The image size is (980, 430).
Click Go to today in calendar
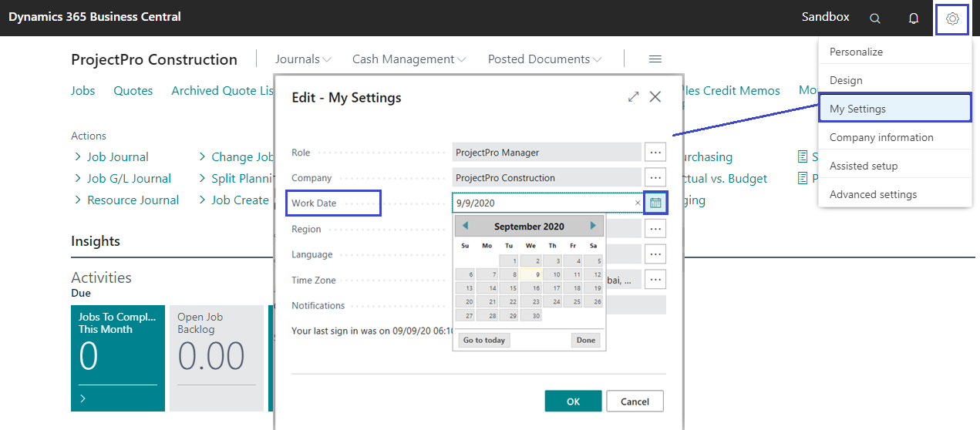484,340
